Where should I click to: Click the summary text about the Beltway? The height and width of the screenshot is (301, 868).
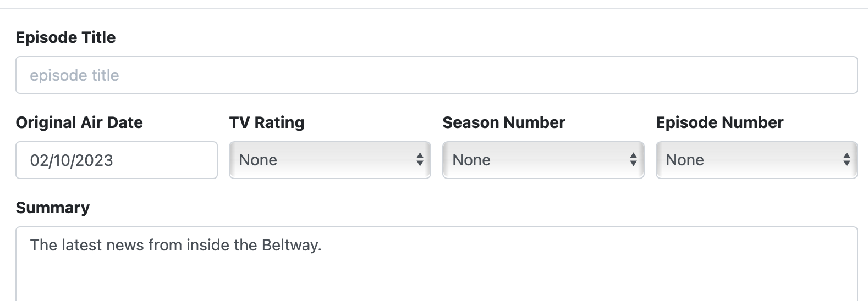pyautogui.click(x=175, y=245)
